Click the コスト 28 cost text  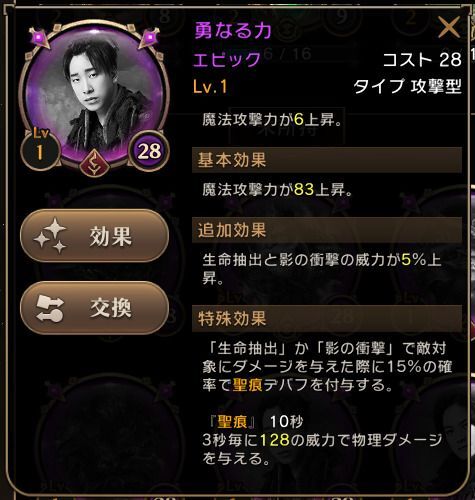pos(422,60)
